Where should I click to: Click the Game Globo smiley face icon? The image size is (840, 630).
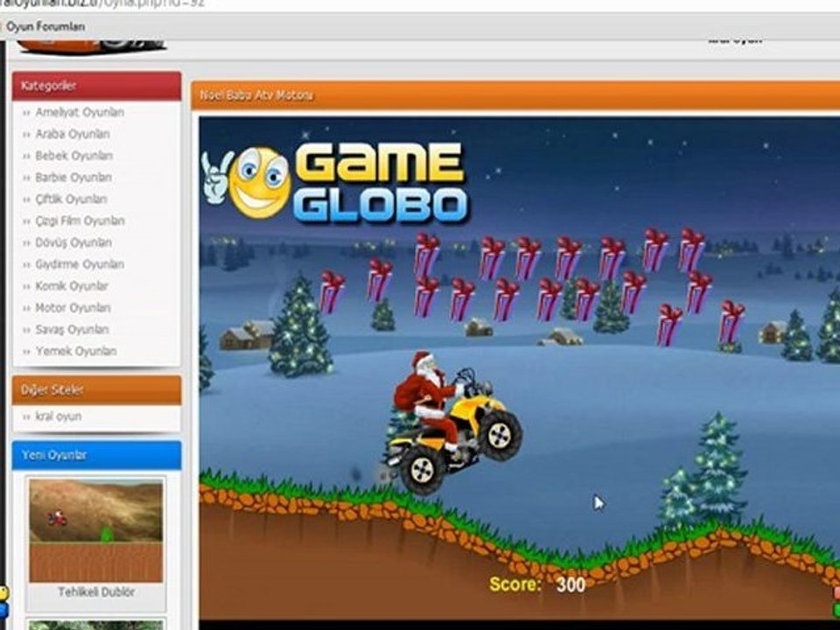(260, 182)
